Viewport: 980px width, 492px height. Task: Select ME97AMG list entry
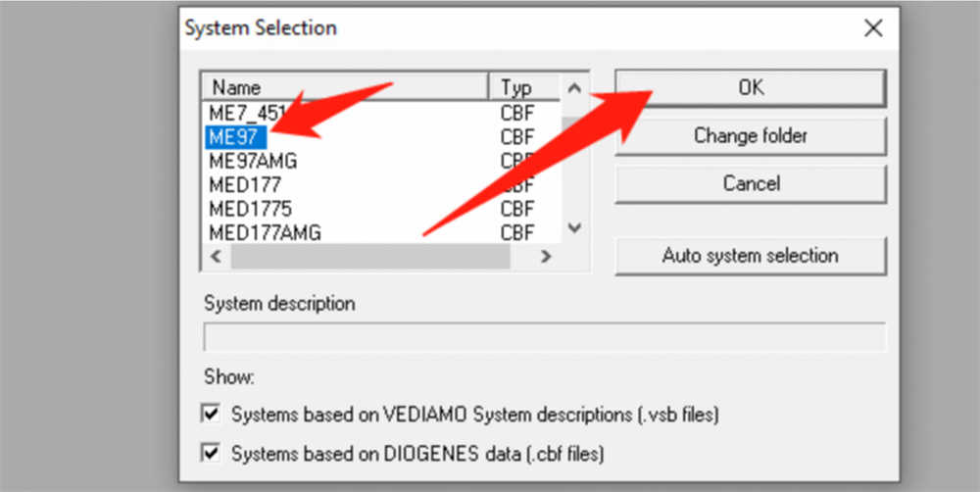click(x=253, y=160)
